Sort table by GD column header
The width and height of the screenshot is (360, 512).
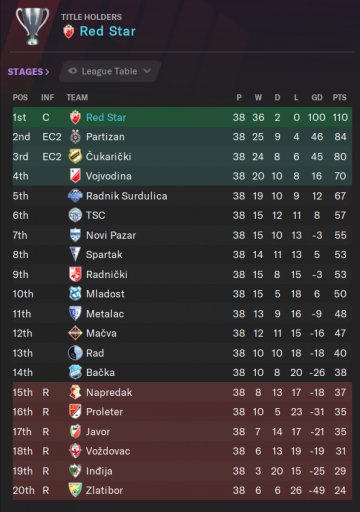coord(317,97)
